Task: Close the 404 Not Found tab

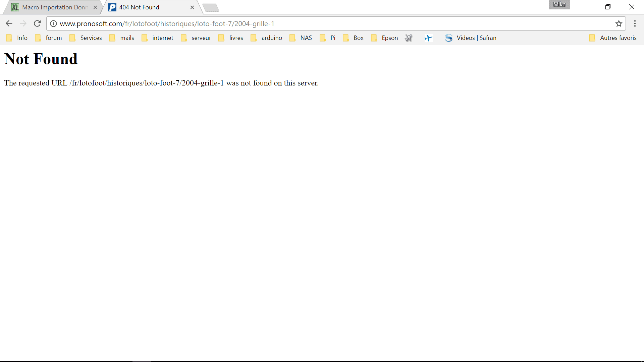Action: pyautogui.click(x=192, y=7)
